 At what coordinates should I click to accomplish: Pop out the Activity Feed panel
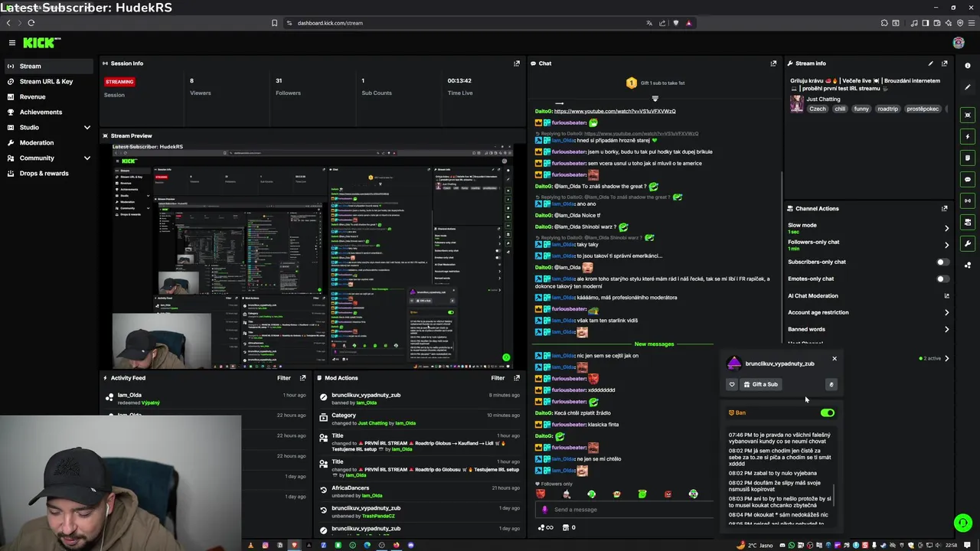coord(303,377)
